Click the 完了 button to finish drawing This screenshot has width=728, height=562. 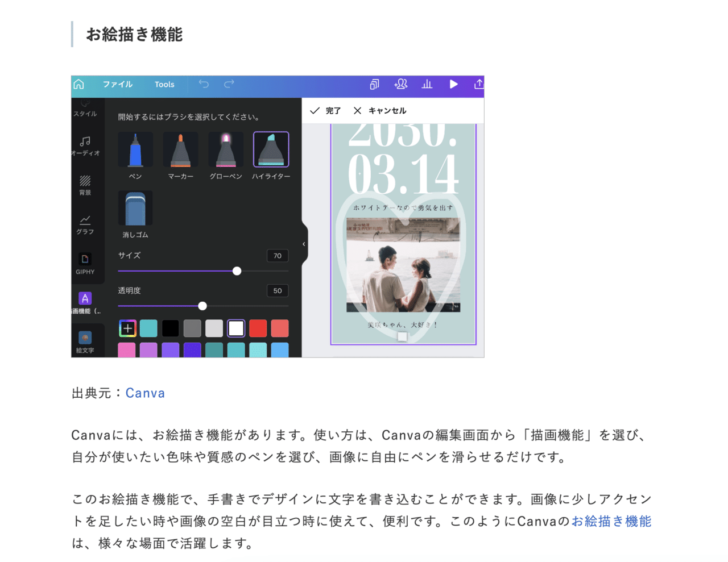coord(325,110)
